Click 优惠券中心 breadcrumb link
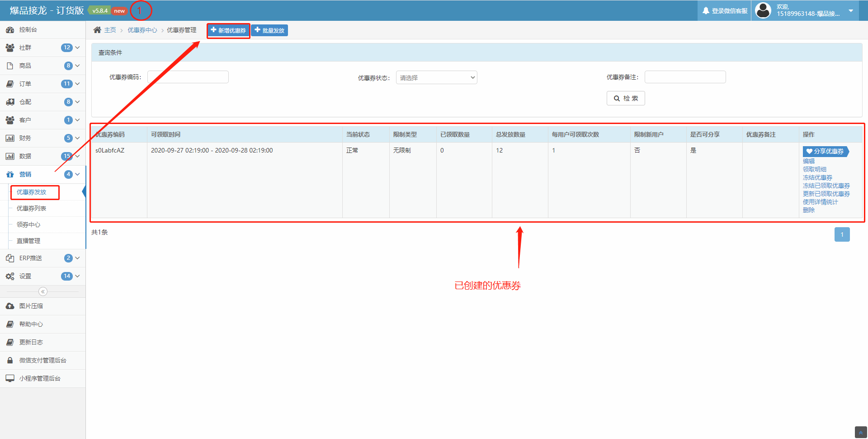This screenshot has width=868, height=439. pyautogui.click(x=142, y=30)
